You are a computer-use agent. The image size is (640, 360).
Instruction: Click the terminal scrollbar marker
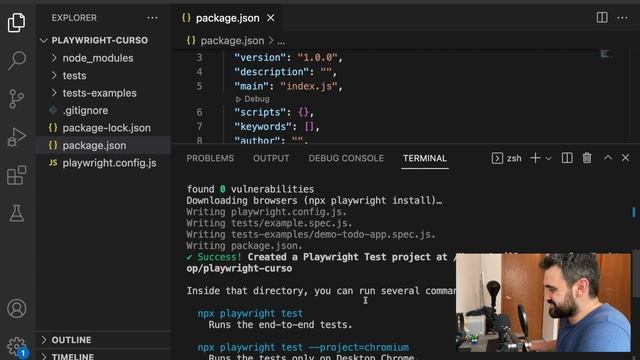633,212
